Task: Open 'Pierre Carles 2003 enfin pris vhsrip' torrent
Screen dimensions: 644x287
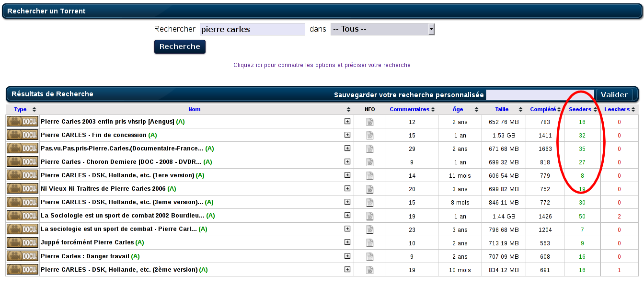Action: (107, 122)
